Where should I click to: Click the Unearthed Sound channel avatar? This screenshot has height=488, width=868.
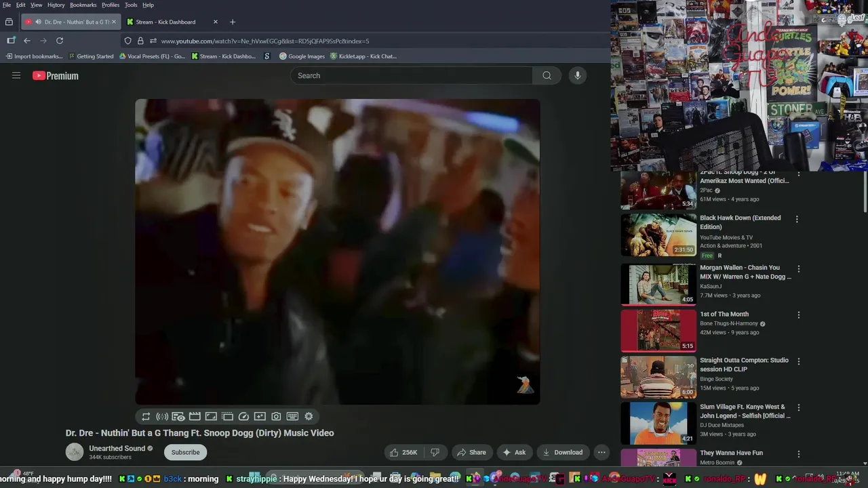(x=75, y=452)
